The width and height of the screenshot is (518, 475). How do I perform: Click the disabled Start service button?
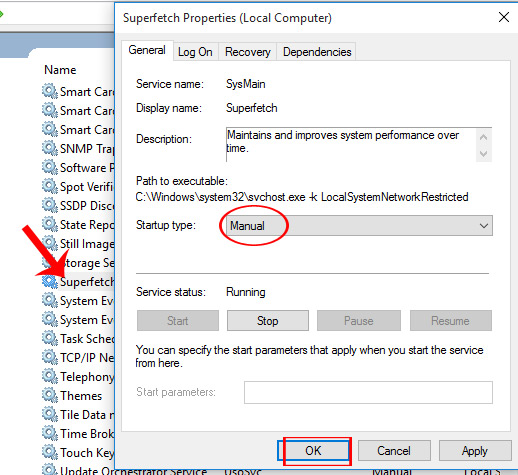178,321
